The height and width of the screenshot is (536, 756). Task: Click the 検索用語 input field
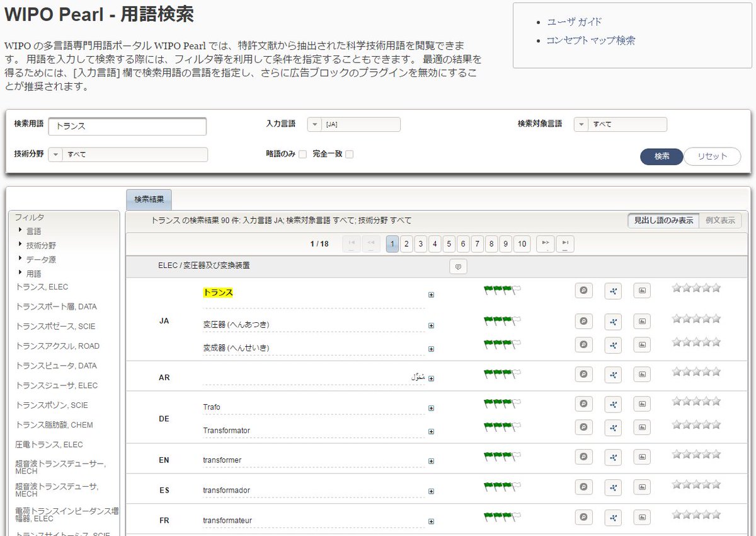[x=127, y=126]
